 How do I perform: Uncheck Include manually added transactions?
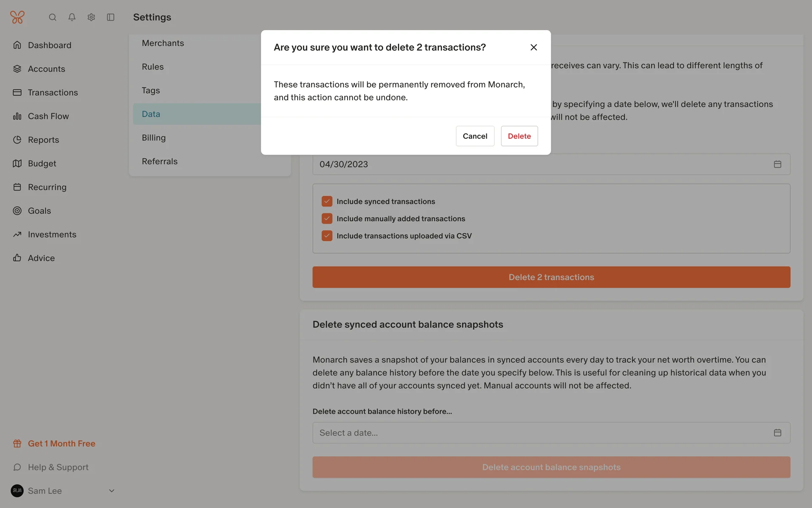327,218
